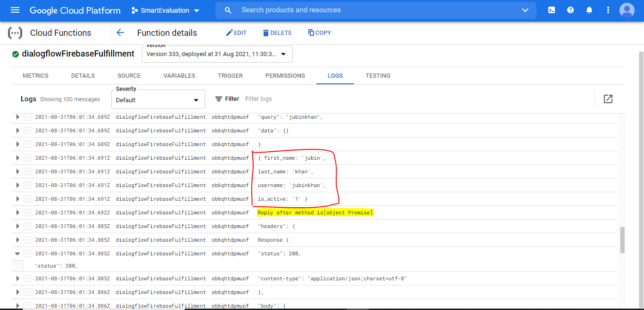Screen dimensions: 644x310
Task: Open the SmartEvaluation project selector
Action: click(x=165, y=10)
